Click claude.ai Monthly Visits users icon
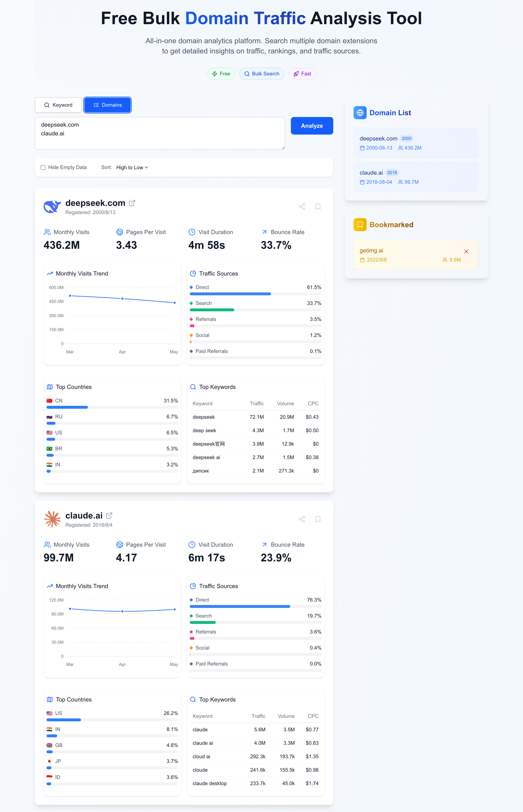Viewport: 523px width, 812px height. (47, 545)
